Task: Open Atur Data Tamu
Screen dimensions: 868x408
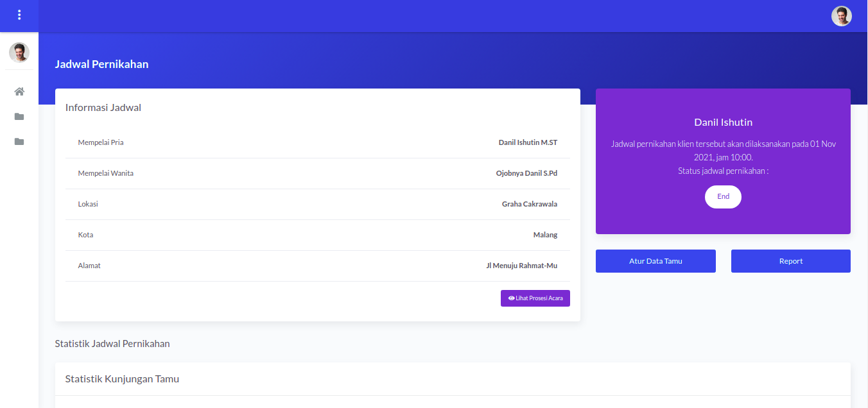Action: coord(655,261)
